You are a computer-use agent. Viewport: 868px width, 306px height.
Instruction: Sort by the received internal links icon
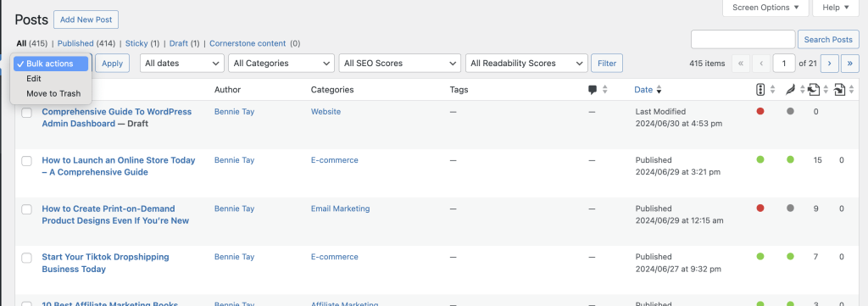coord(839,90)
